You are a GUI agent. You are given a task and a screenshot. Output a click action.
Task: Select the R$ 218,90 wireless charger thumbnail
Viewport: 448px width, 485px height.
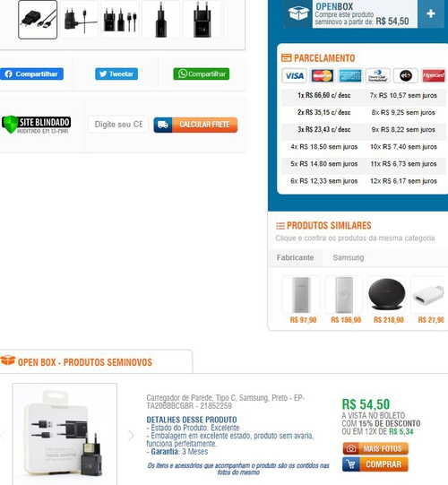tap(386, 295)
